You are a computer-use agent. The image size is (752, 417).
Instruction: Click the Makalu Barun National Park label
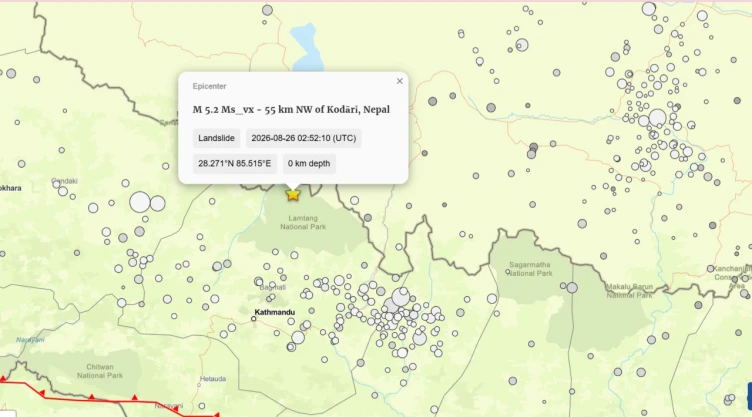coord(629,291)
